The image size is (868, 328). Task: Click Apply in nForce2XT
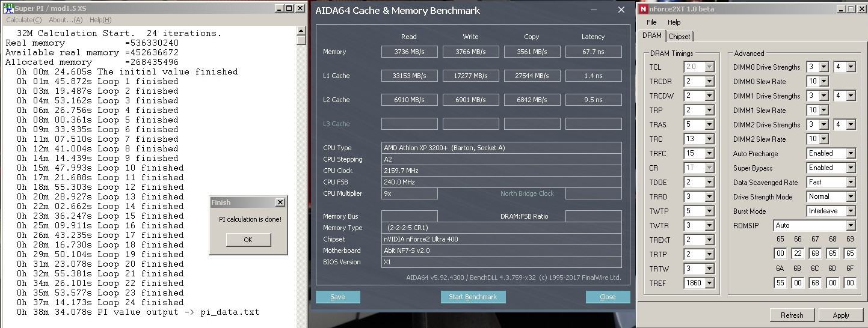click(x=841, y=315)
